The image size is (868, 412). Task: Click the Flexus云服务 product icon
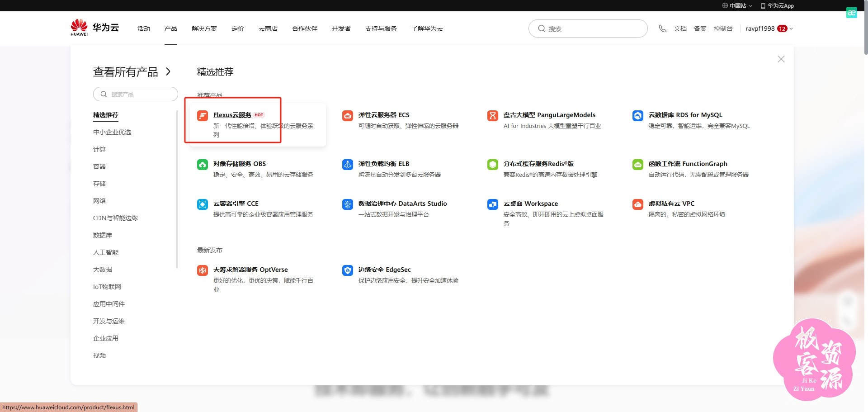click(x=203, y=116)
